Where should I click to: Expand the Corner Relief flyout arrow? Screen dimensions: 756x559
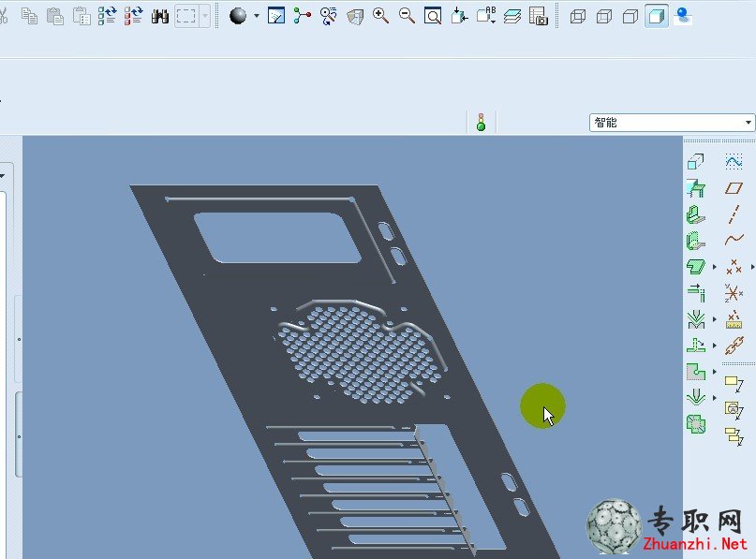pos(715,372)
